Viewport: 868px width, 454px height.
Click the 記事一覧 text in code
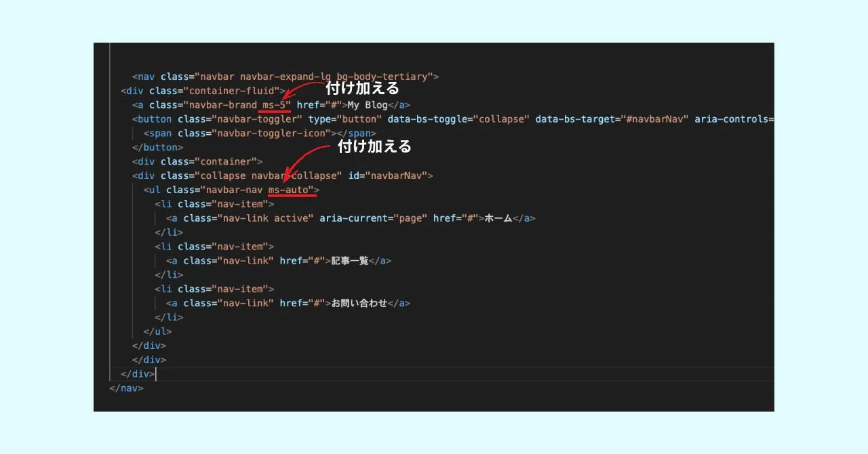click(350, 261)
